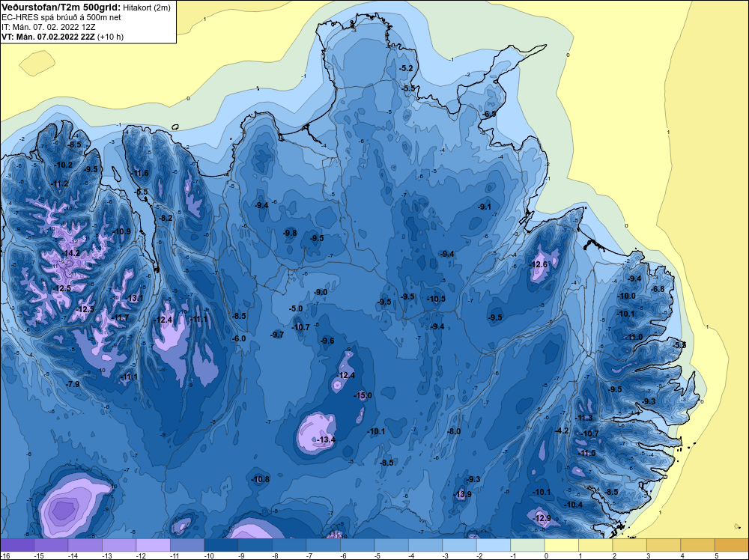Image resolution: width=749 pixels, height=560 pixels.
Task: Click the legend swatch between -2 and -1
Action: (494, 545)
